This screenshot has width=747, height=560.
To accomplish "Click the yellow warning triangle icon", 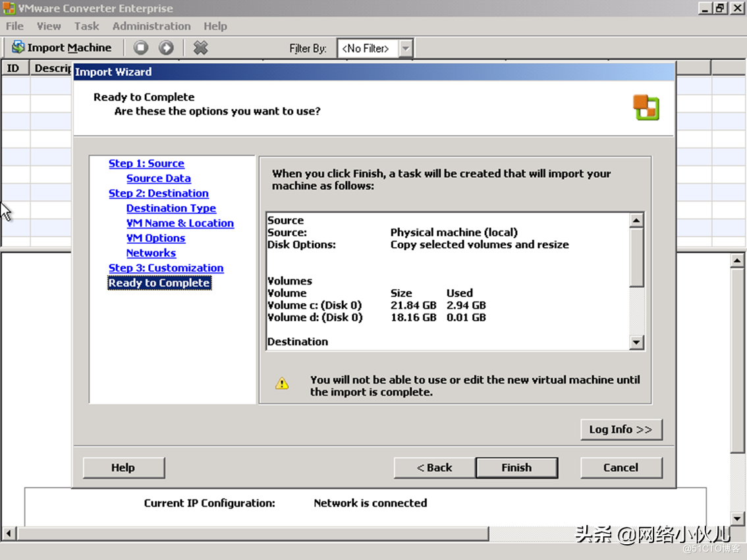I will click(x=282, y=383).
